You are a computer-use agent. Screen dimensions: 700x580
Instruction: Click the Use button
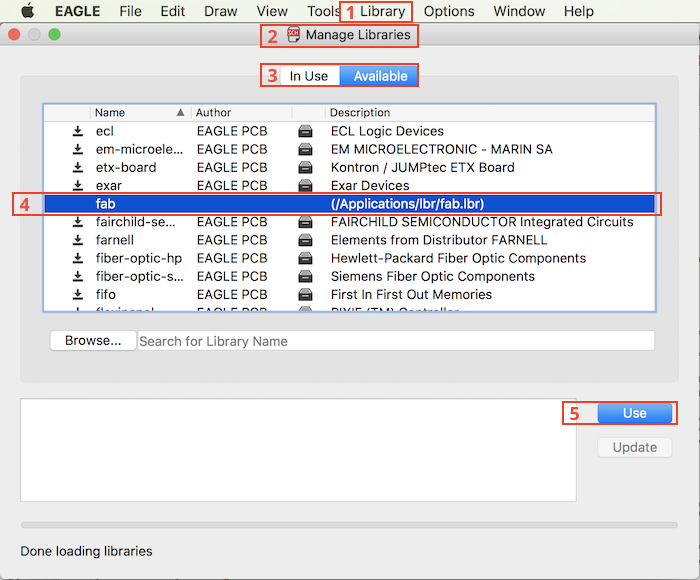click(634, 413)
